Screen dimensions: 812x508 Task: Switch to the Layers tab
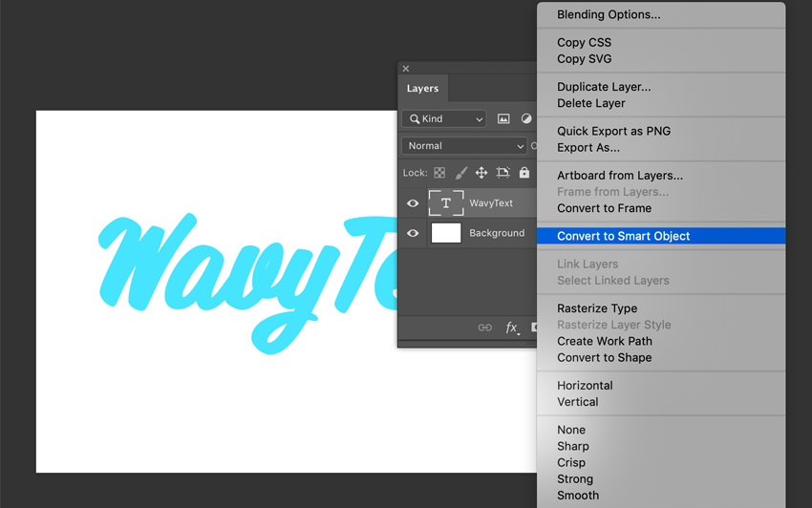pos(422,89)
